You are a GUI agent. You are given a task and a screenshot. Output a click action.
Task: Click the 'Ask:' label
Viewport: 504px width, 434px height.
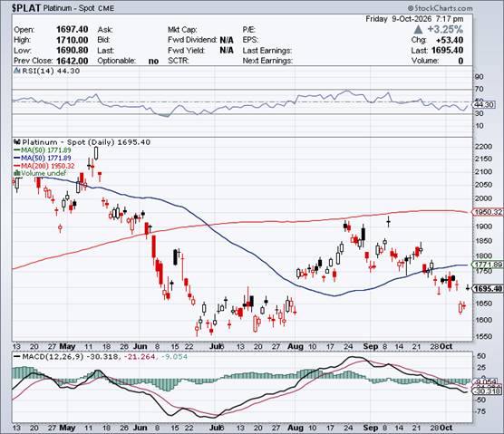click(105, 30)
